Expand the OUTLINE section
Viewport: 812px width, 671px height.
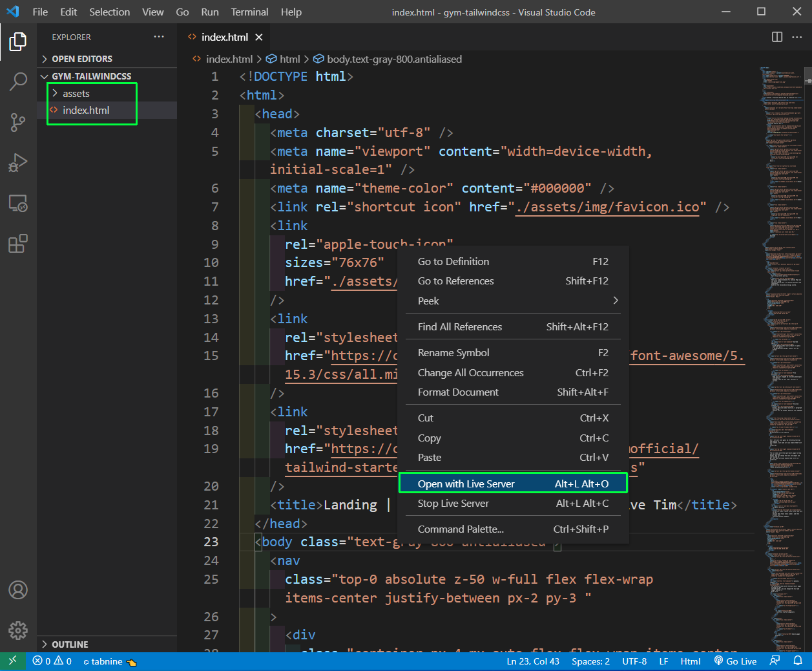[107, 644]
